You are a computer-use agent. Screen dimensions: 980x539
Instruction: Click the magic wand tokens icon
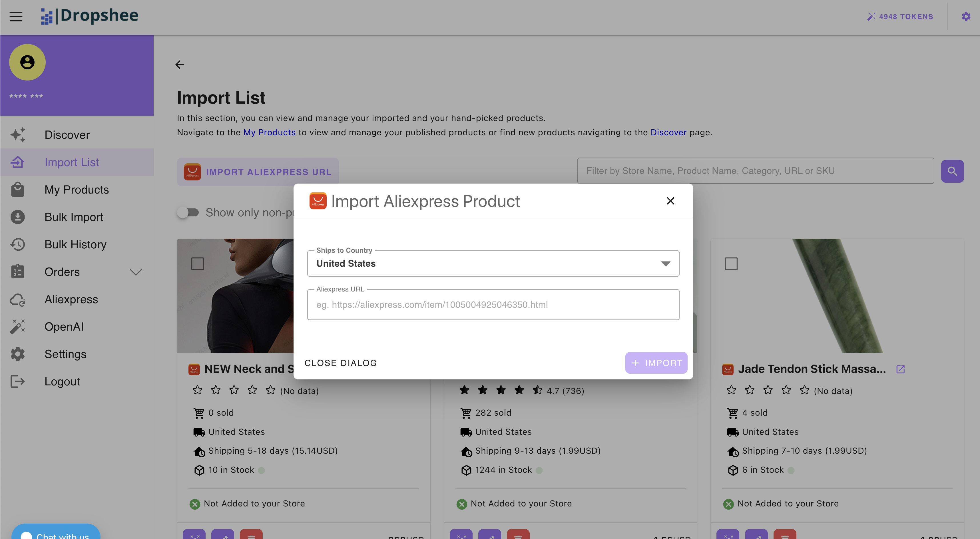tap(871, 17)
